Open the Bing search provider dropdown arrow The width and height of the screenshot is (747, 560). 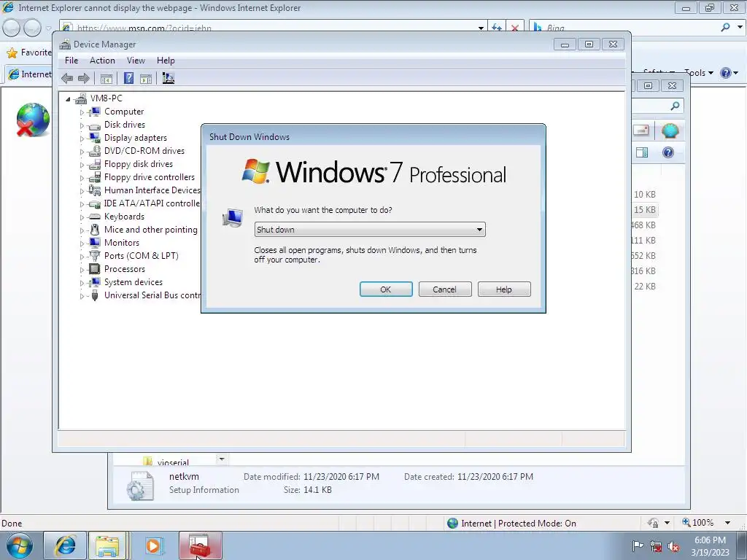click(740, 27)
